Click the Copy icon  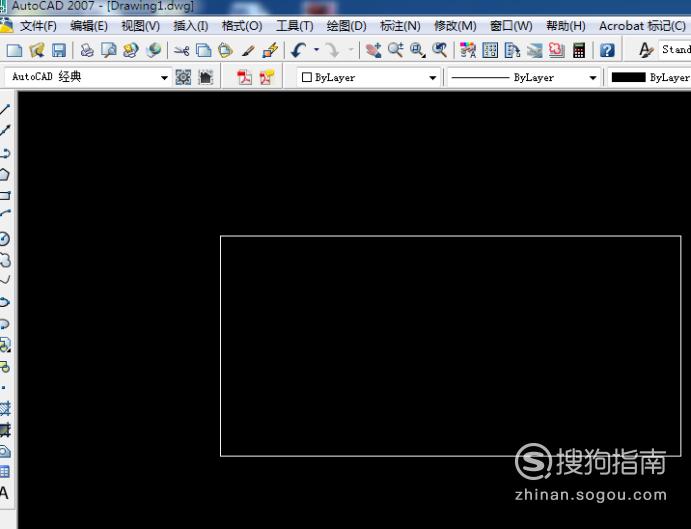[203, 50]
